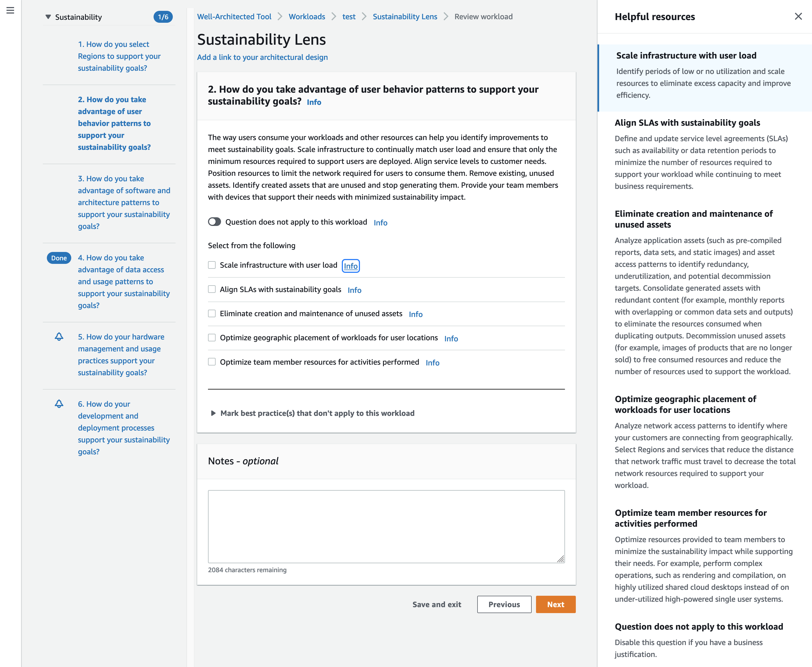Open the hamburger navigation menu
This screenshot has height=667, width=812.
tap(10, 10)
